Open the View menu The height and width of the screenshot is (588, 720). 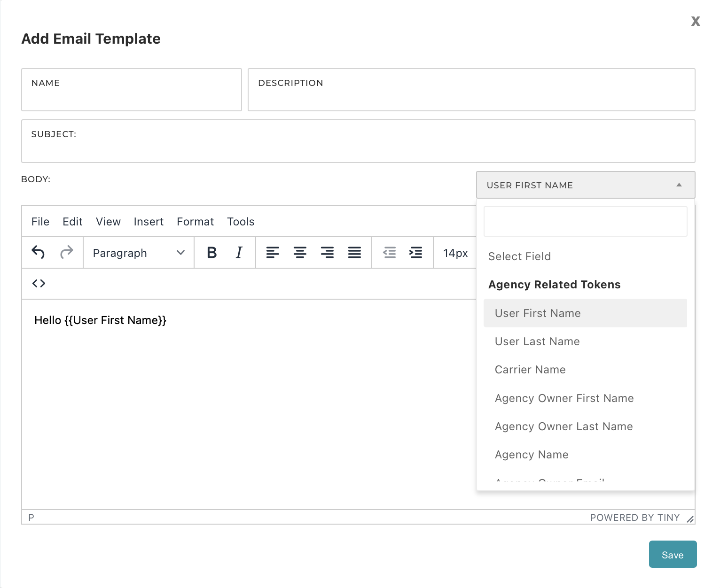coord(108,222)
